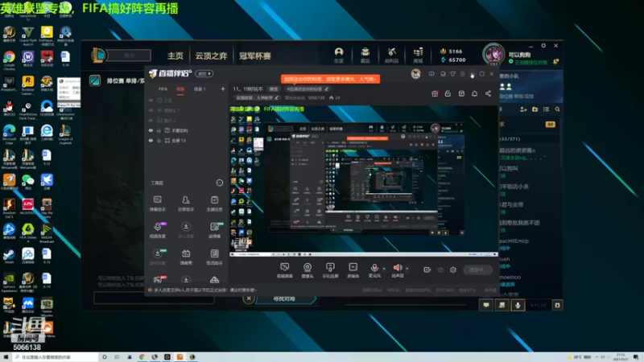Screen dimensions: 644x362
Task: Toggle visibility of the first hidden layer
Action: [x=151, y=100]
